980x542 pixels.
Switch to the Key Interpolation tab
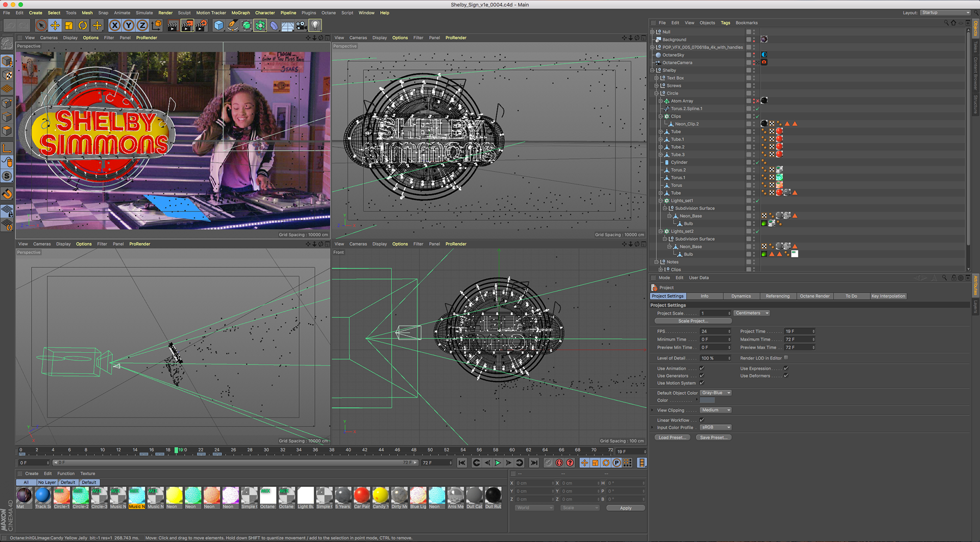[x=888, y=296]
